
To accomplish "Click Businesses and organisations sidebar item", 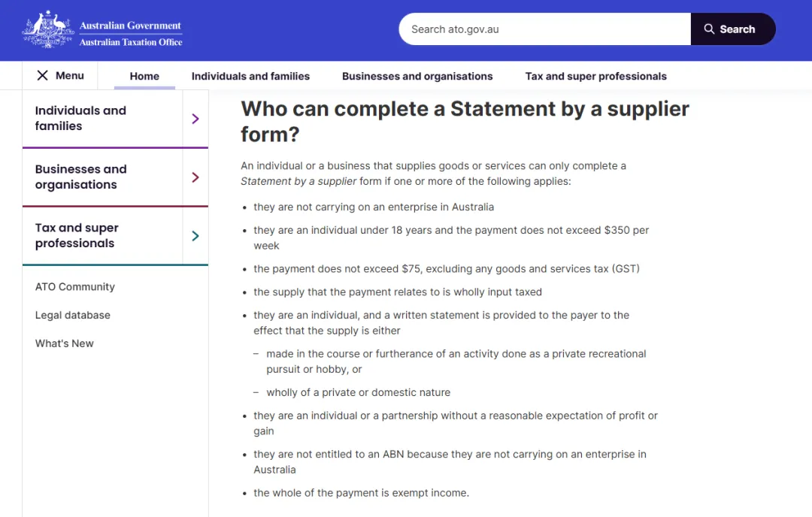I will click(80, 177).
